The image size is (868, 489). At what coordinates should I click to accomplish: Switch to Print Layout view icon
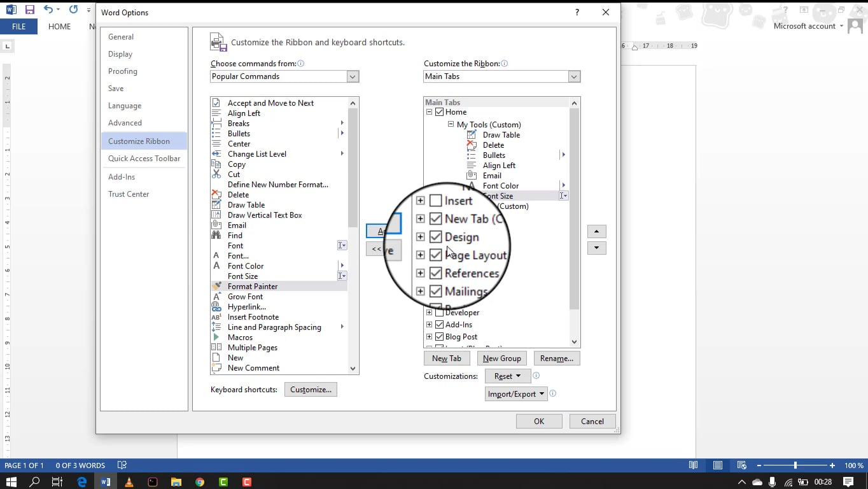click(717, 465)
